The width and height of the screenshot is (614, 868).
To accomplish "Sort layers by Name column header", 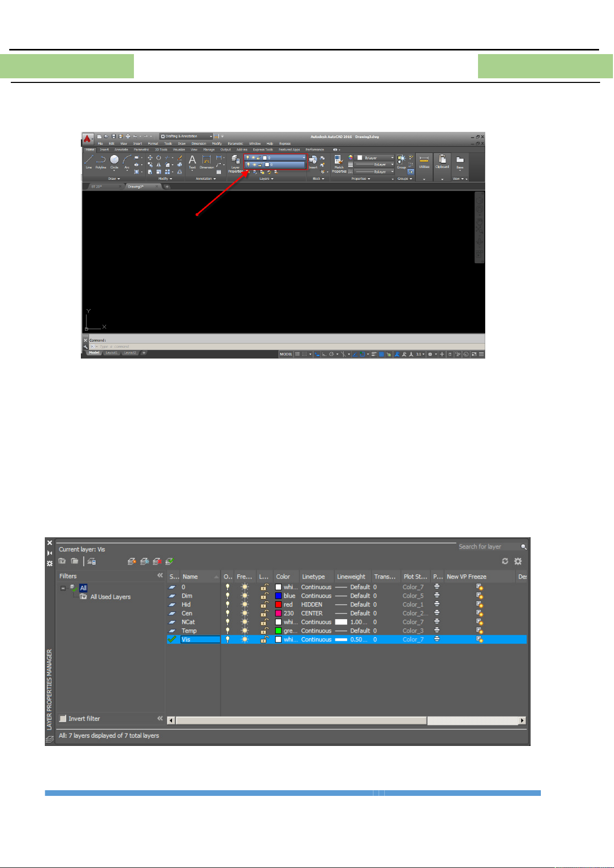I will 196,577.
